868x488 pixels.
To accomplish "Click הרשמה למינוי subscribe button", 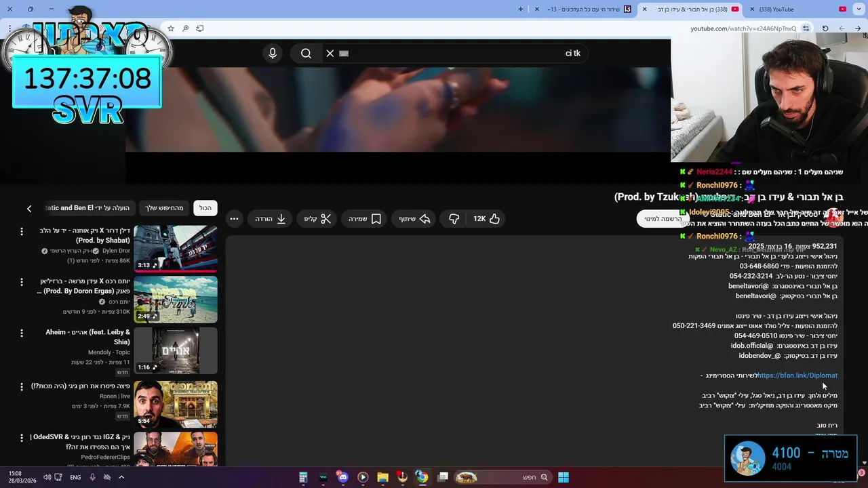I will point(663,219).
